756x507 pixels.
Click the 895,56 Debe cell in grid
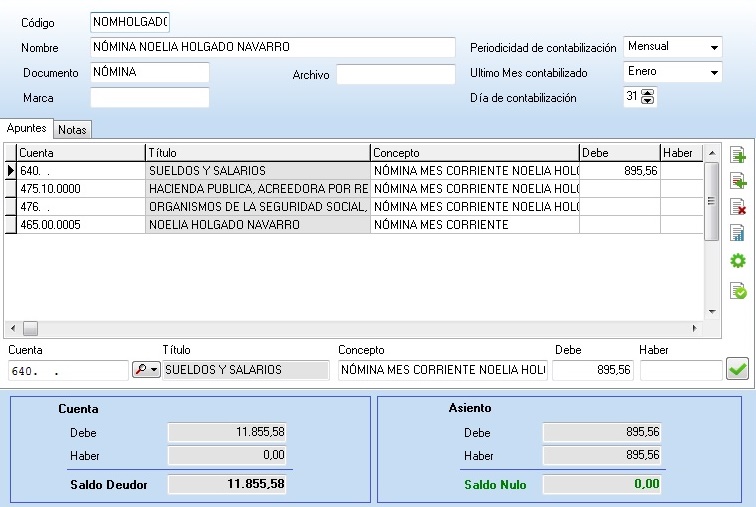pos(620,171)
